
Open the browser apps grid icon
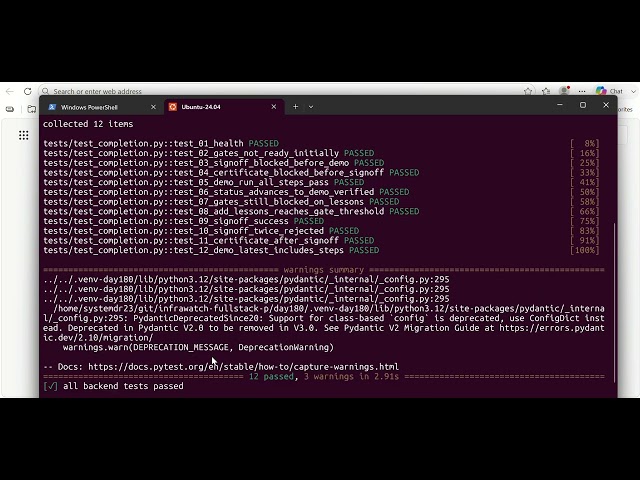click(x=24, y=135)
